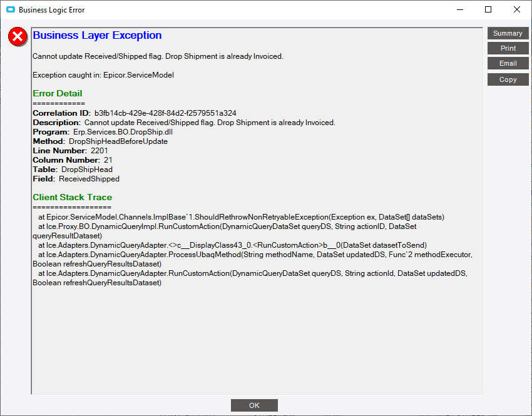Viewport: 532px width, 416px height.
Task: Click the Client Stack Trace heading
Action: (72, 197)
